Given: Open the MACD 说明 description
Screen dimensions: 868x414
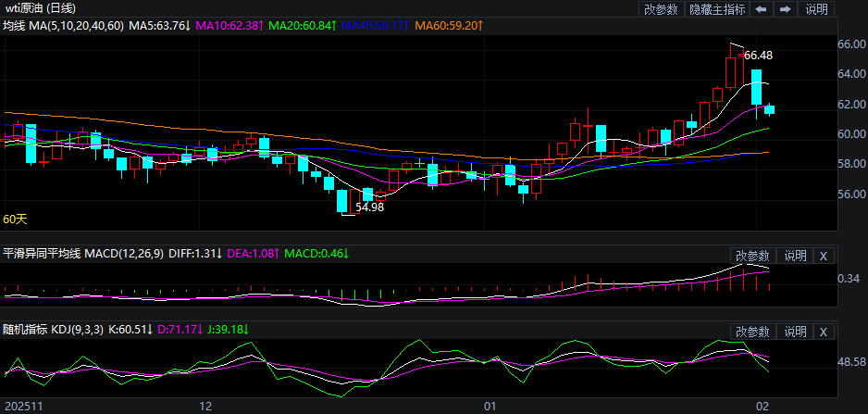Looking at the screenshot, I should point(795,256).
